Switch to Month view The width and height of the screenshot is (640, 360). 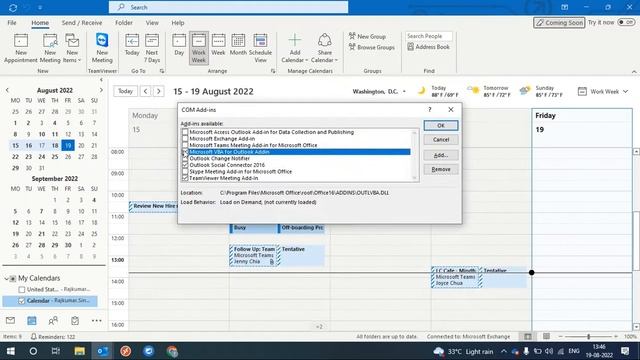click(x=238, y=45)
